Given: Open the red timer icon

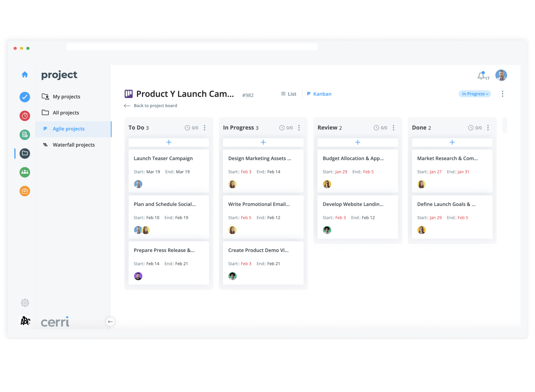Looking at the screenshot, I should (x=25, y=116).
